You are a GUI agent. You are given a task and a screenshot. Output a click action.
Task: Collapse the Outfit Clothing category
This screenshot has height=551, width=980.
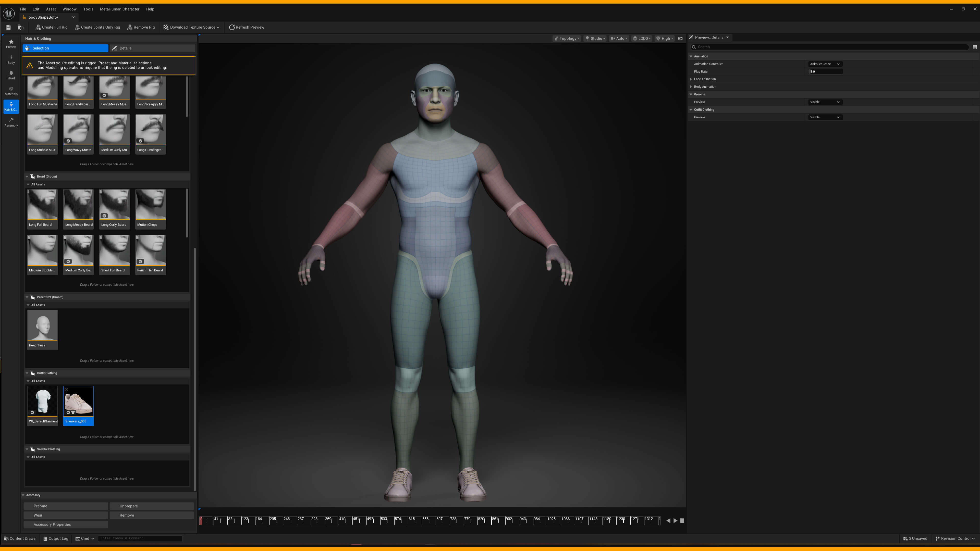click(27, 373)
